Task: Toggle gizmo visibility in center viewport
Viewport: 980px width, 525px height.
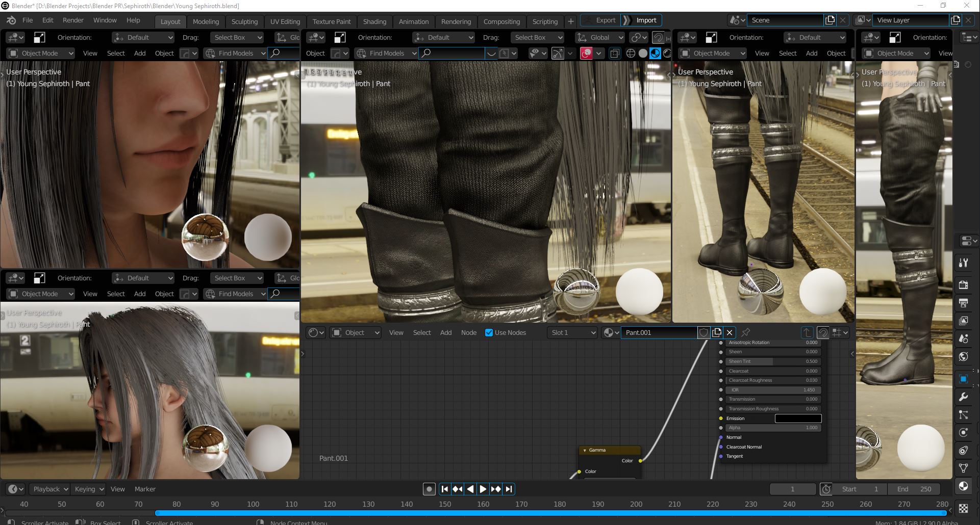Action: pos(558,53)
